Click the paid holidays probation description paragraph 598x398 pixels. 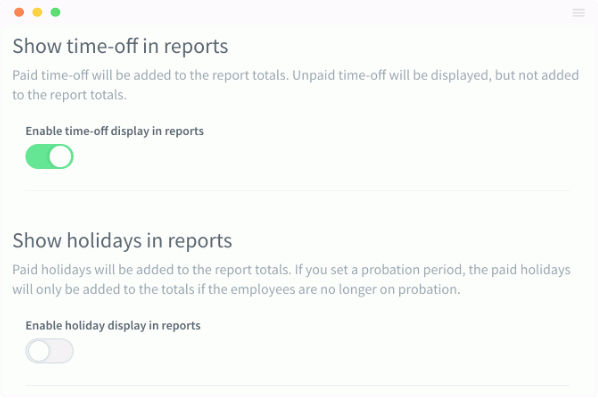291,279
